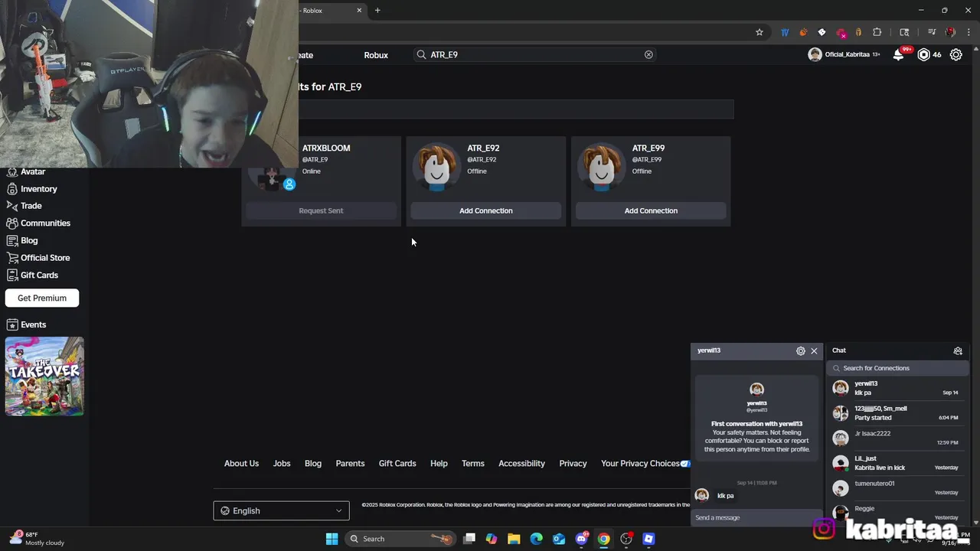This screenshot has width=980, height=551.
Task: Open Chrome three-dot menu
Action: (969, 32)
